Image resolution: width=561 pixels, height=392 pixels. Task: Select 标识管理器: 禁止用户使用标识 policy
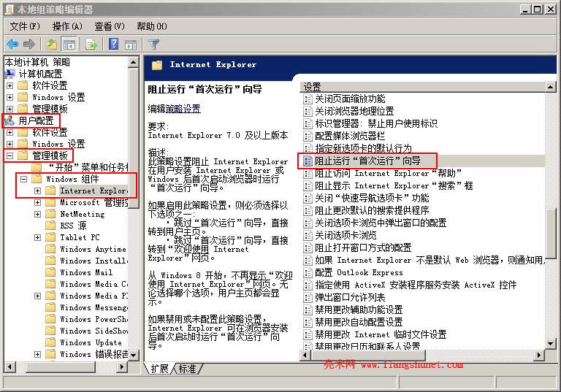[x=376, y=124]
